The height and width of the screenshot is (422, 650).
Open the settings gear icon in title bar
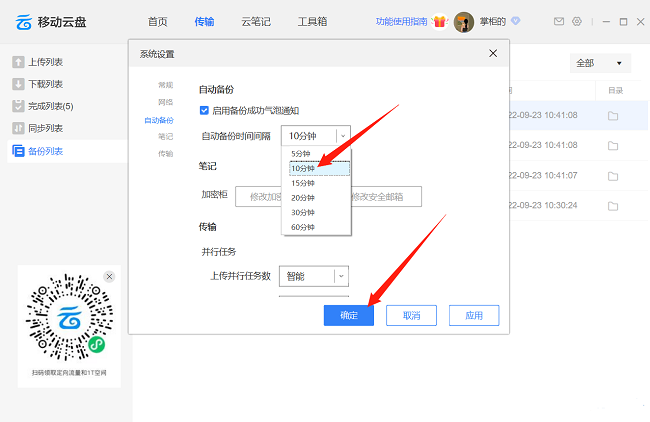pos(577,21)
